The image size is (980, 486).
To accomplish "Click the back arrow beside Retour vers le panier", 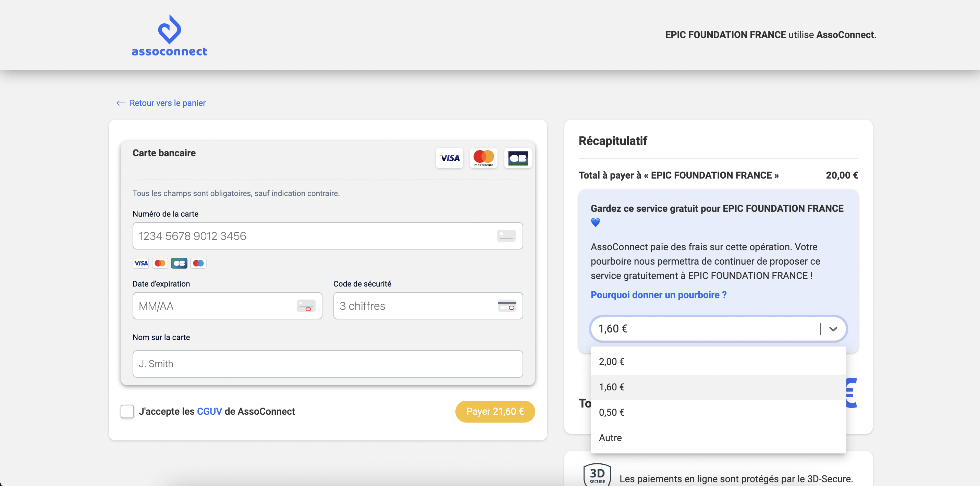I will click(121, 103).
